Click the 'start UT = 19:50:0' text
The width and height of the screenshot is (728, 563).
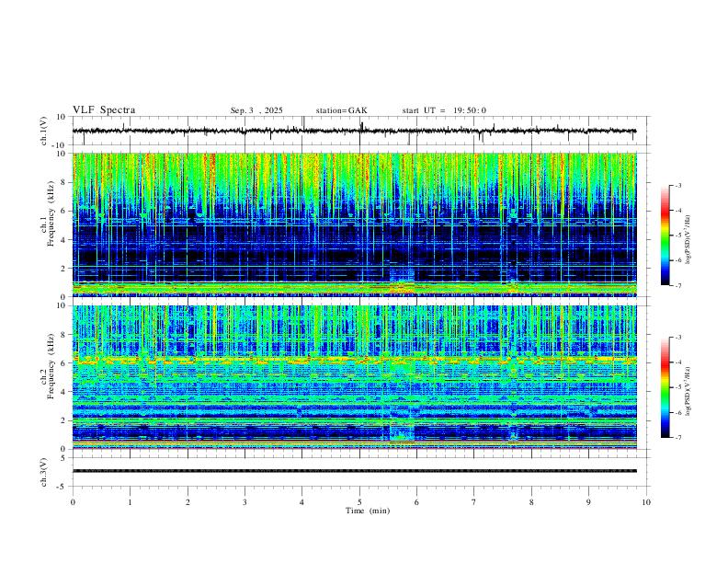coord(444,110)
